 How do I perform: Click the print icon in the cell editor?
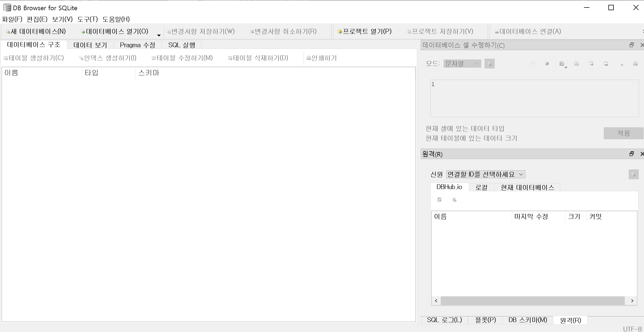[x=635, y=64]
